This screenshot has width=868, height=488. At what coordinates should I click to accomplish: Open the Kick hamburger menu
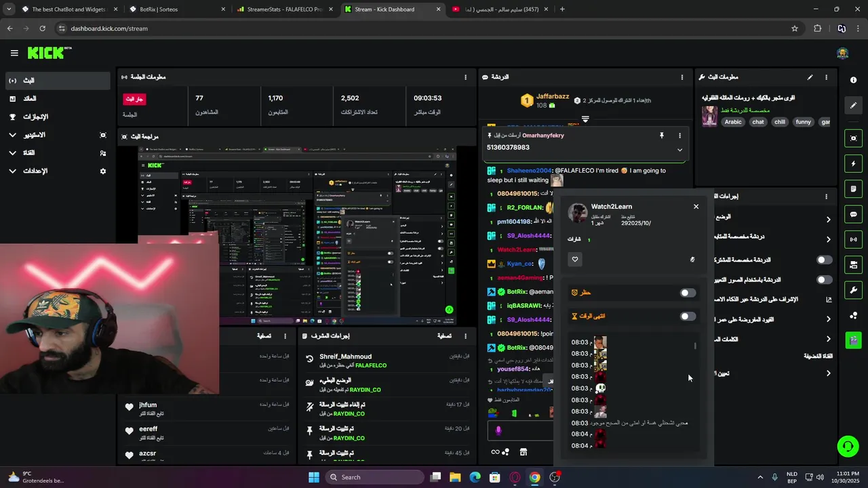pyautogui.click(x=14, y=53)
